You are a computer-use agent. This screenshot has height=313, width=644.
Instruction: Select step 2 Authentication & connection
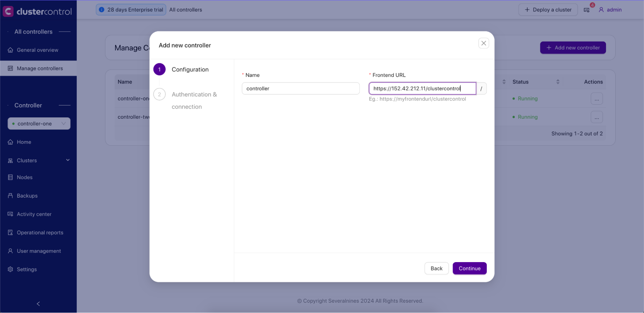pyautogui.click(x=186, y=100)
